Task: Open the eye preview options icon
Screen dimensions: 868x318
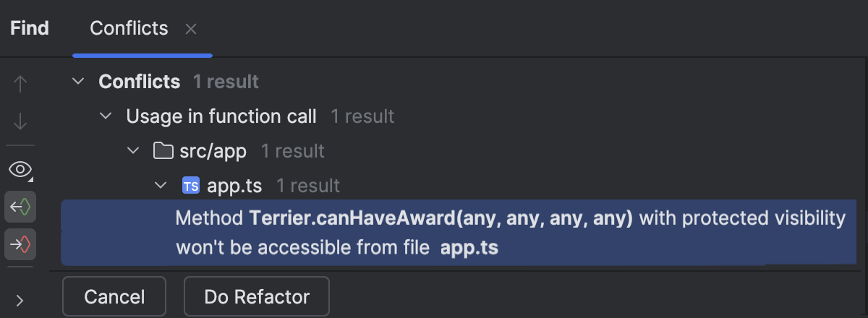Action: (20, 170)
